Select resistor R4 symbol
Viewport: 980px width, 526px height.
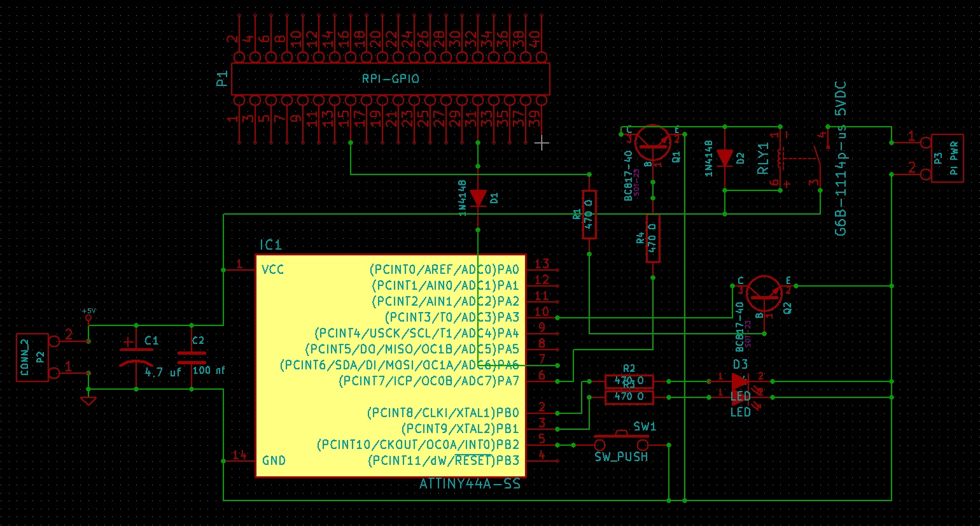click(x=653, y=239)
